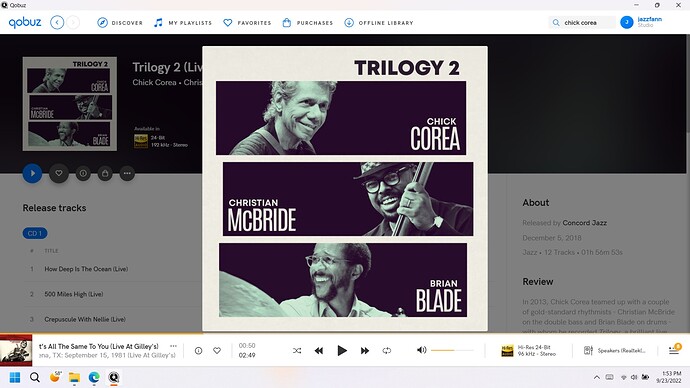This screenshot has height=388, width=690.
Task: Toggle repeat mode
Action: click(387, 351)
